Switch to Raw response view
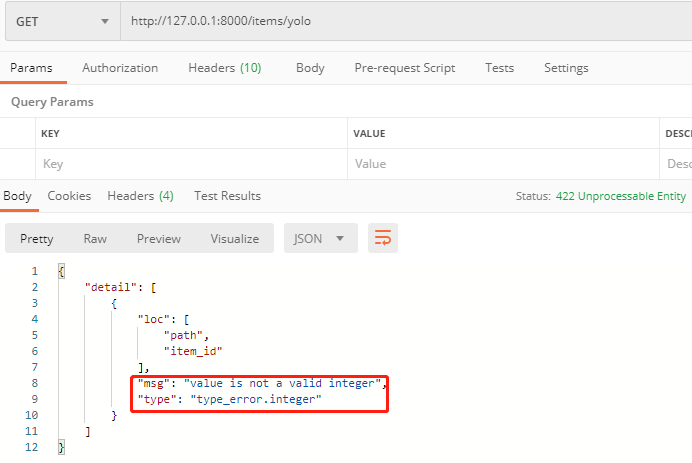 pyautogui.click(x=95, y=239)
